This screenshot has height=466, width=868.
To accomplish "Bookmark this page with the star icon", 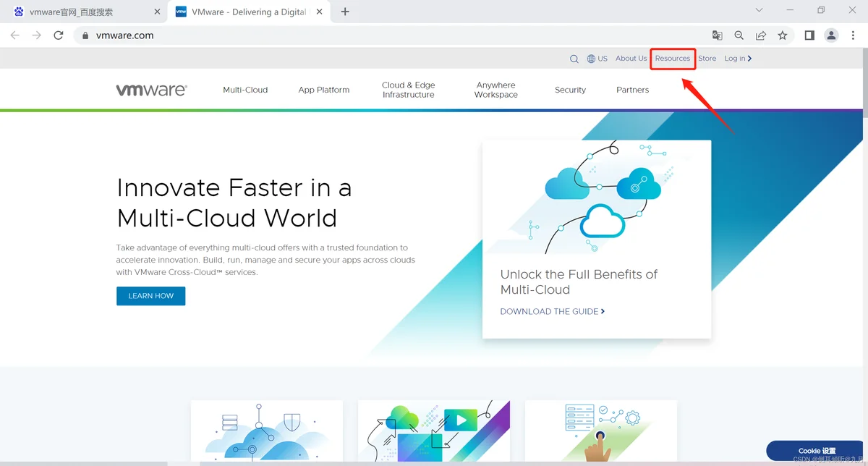I will [x=782, y=35].
